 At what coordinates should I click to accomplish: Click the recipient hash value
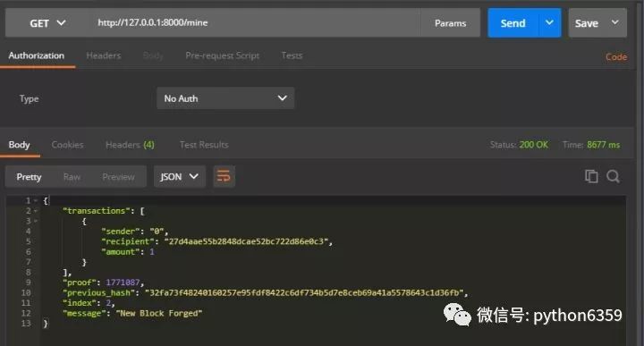[x=247, y=241]
